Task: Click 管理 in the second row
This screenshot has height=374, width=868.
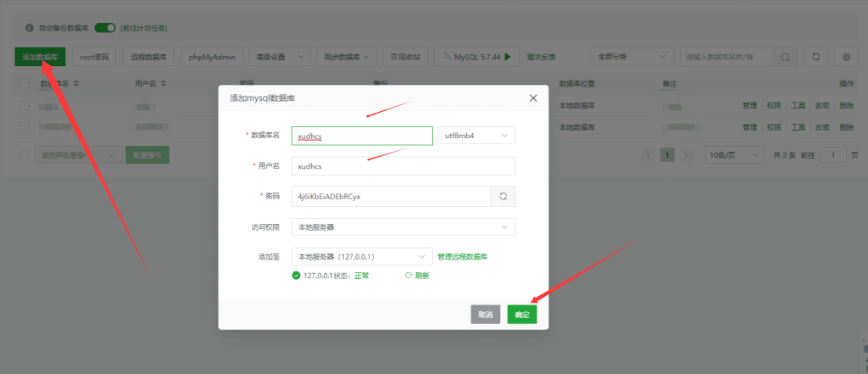Action: [749, 127]
